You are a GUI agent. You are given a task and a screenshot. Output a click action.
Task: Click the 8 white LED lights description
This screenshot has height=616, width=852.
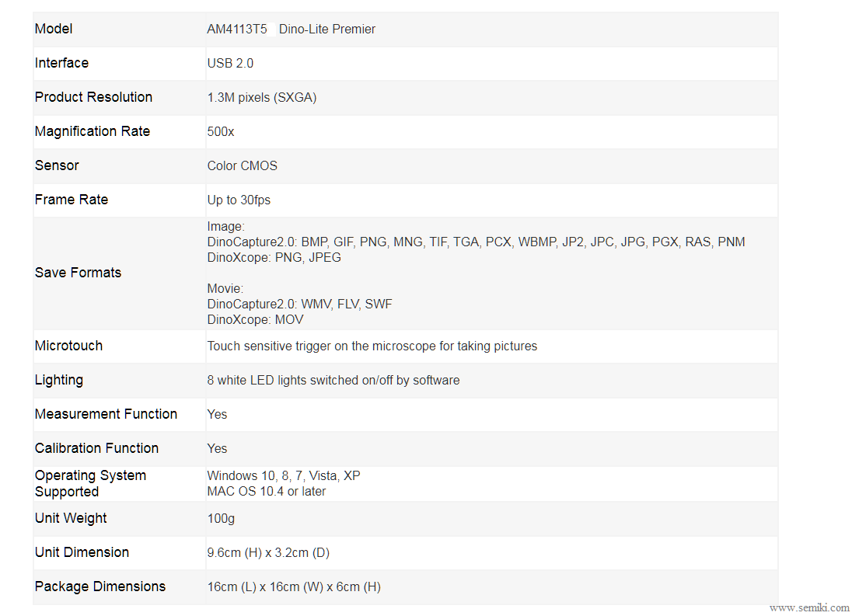tap(333, 381)
